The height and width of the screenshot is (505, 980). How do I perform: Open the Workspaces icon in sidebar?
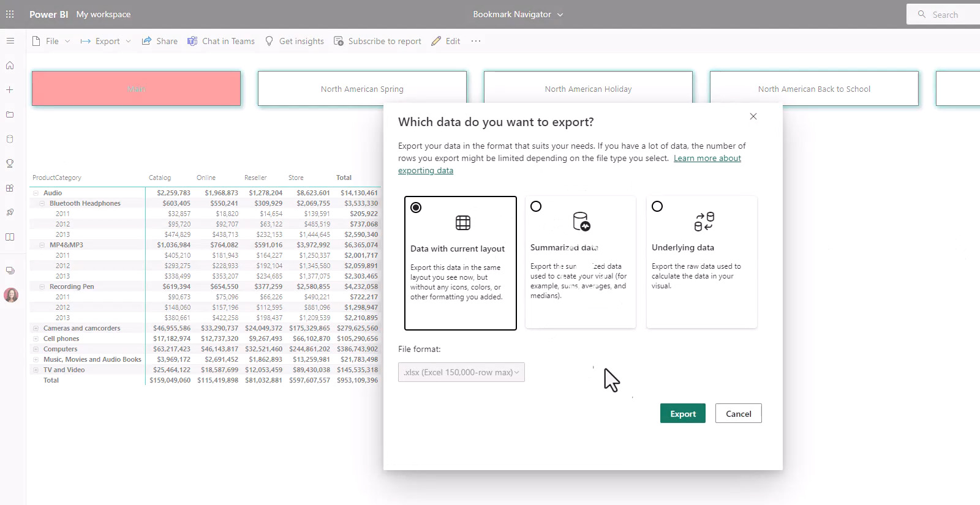[x=10, y=271]
